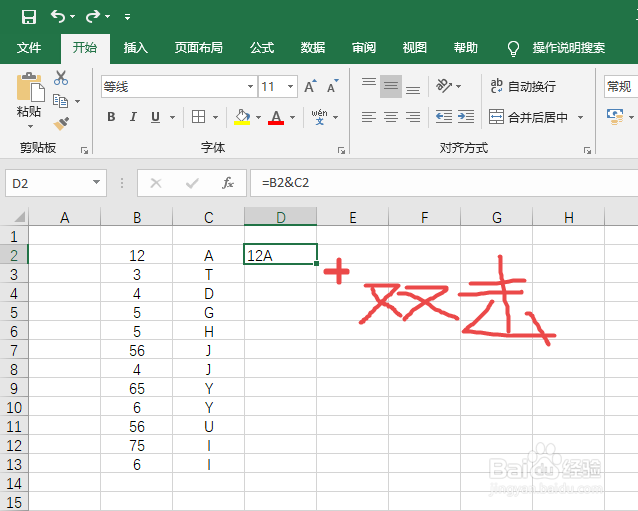Select all cells with corner triangle

pos(20,217)
